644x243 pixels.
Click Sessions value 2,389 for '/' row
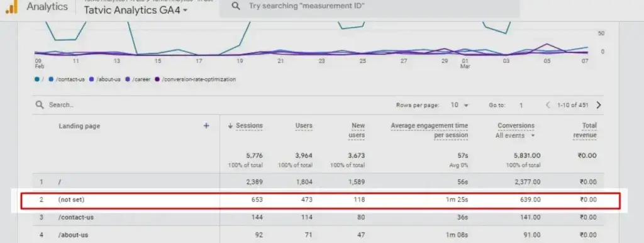point(254,182)
